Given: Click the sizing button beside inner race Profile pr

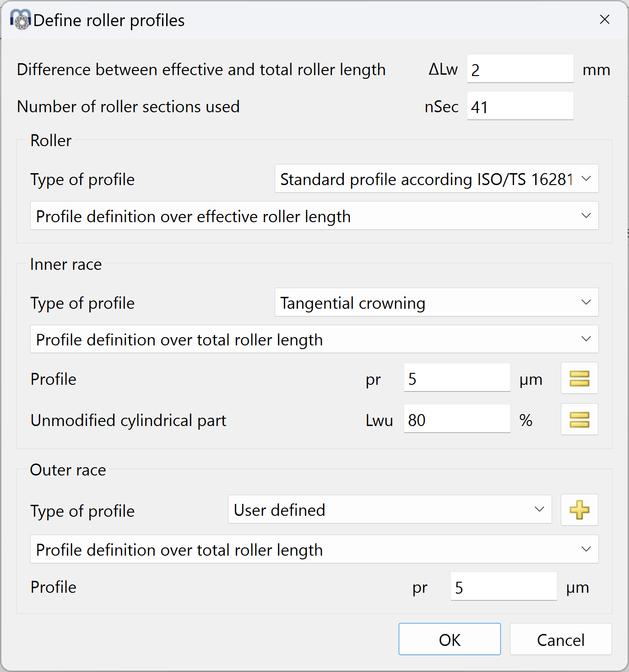Looking at the screenshot, I should tap(579, 378).
